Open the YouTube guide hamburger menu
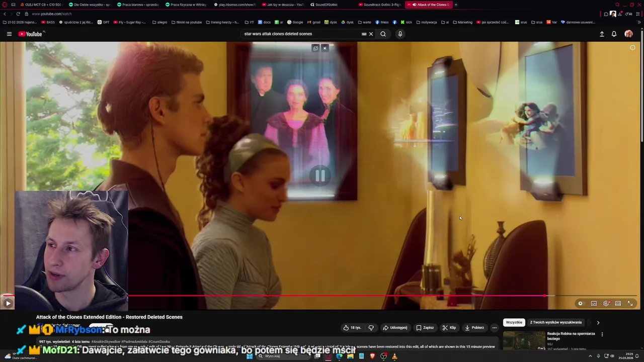Viewport: 644px width, 362px height. coord(9,34)
